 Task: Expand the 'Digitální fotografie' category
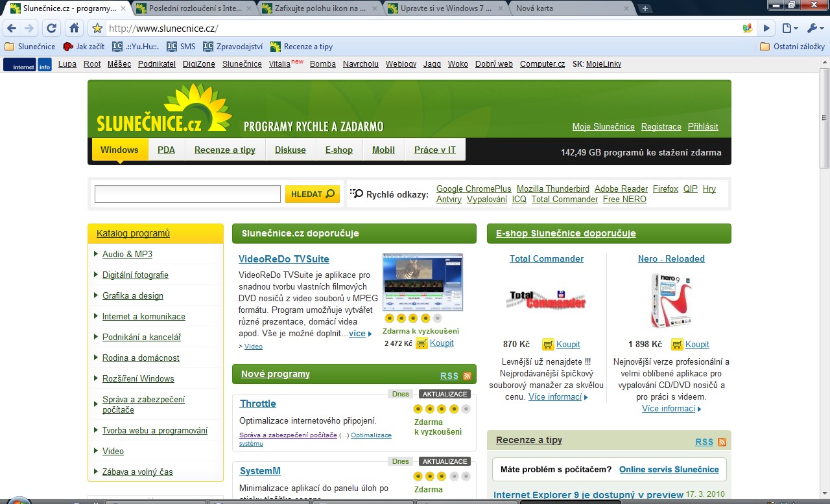(136, 275)
